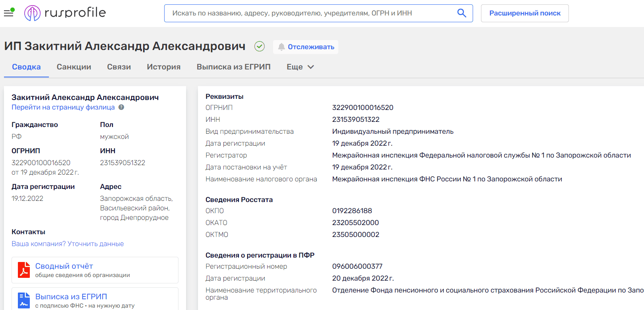Open the История tab
The height and width of the screenshot is (310, 644).
164,67
